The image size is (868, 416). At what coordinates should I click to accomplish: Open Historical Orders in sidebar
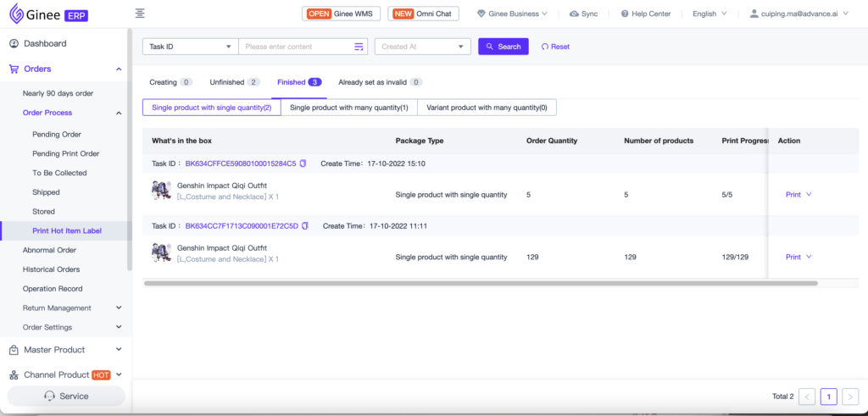click(52, 269)
